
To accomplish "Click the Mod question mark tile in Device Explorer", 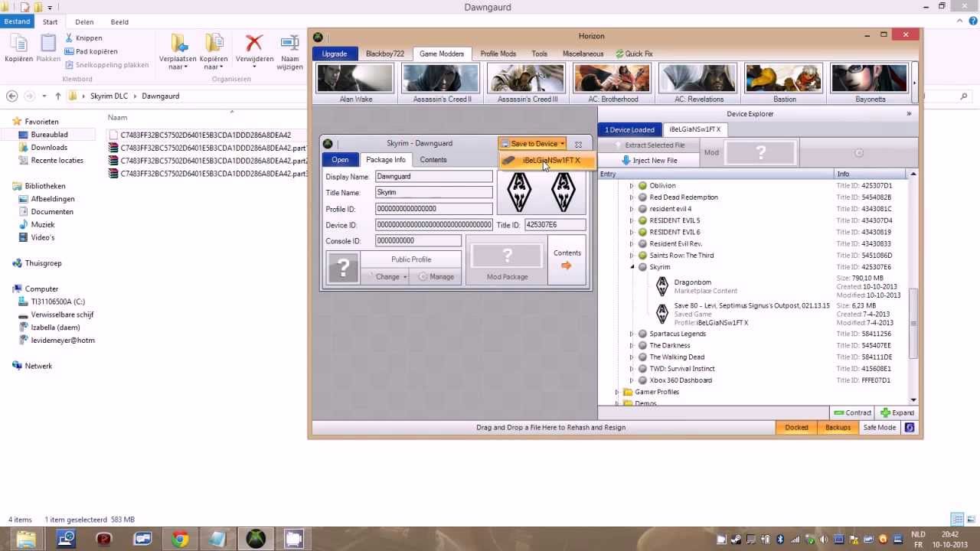I will (760, 153).
